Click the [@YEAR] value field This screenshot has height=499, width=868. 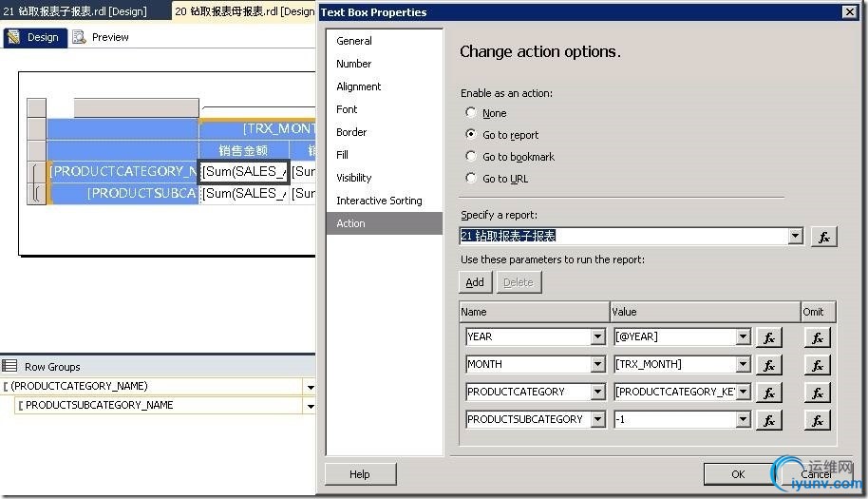point(675,336)
